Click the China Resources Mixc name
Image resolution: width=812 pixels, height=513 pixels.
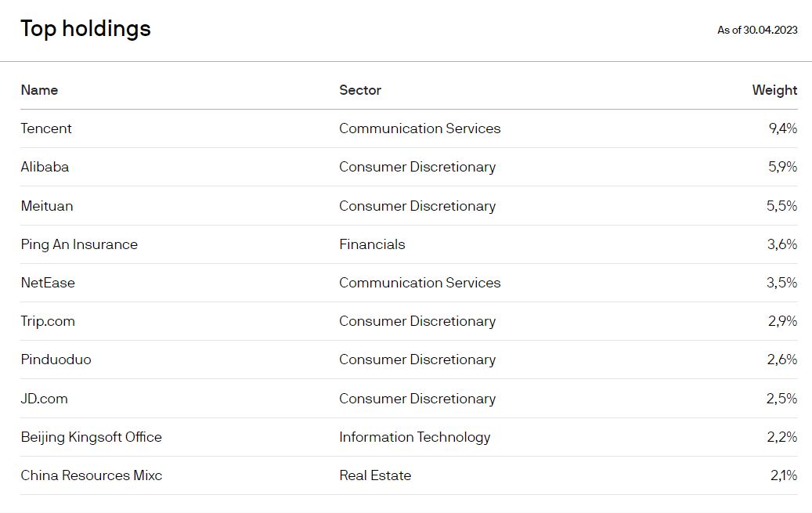(x=91, y=475)
